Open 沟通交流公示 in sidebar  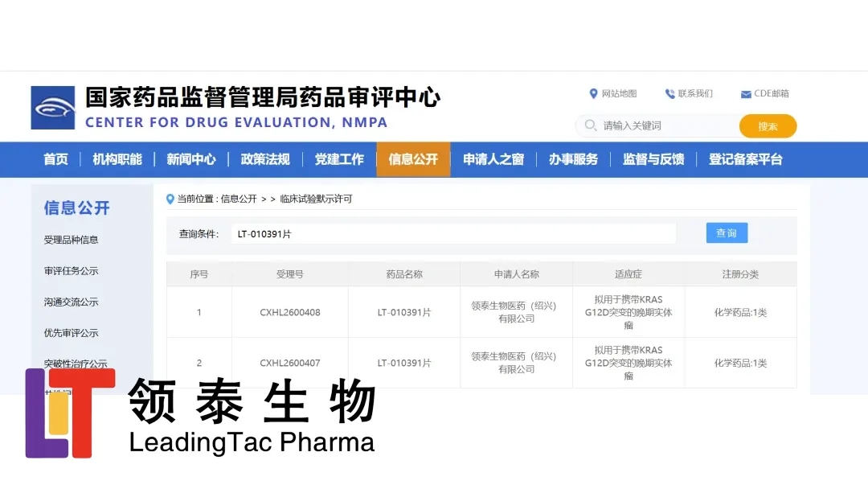tap(71, 302)
